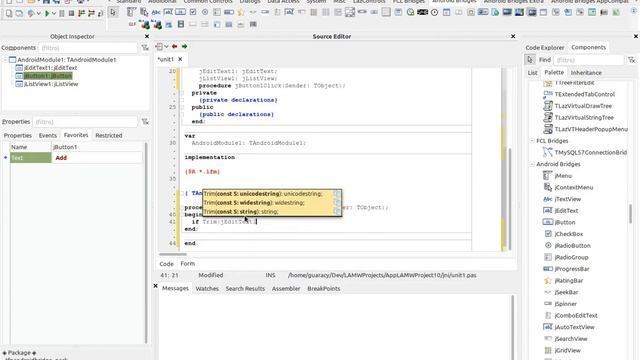This screenshot has height=360, width=640.
Task: Go back in source editor jump history
Action: tap(174, 47)
